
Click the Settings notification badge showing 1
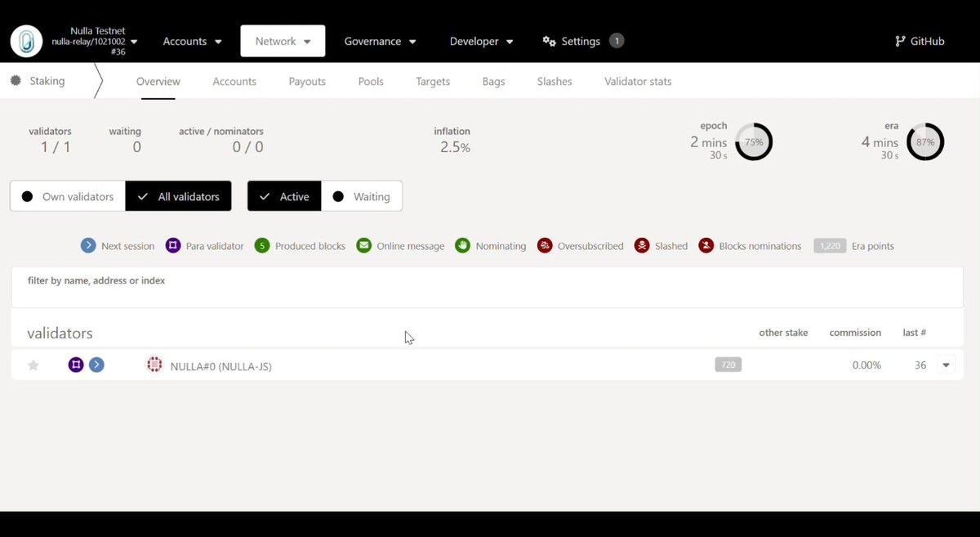coord(617,41)
